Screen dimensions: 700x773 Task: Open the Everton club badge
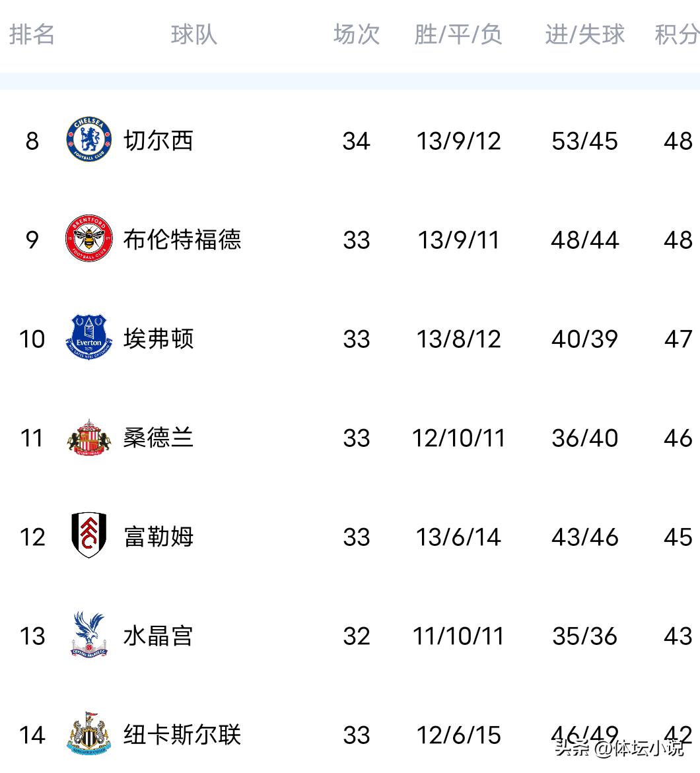pyautogui.click(x=89, y=338)
